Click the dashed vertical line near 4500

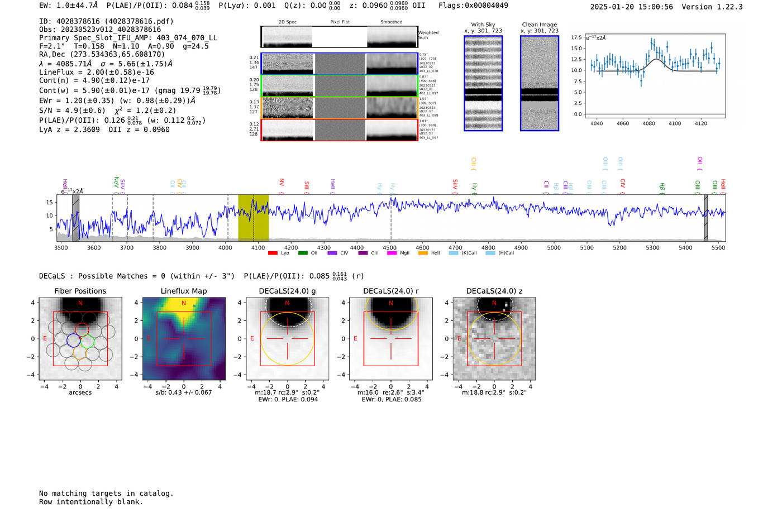[390, 218]
